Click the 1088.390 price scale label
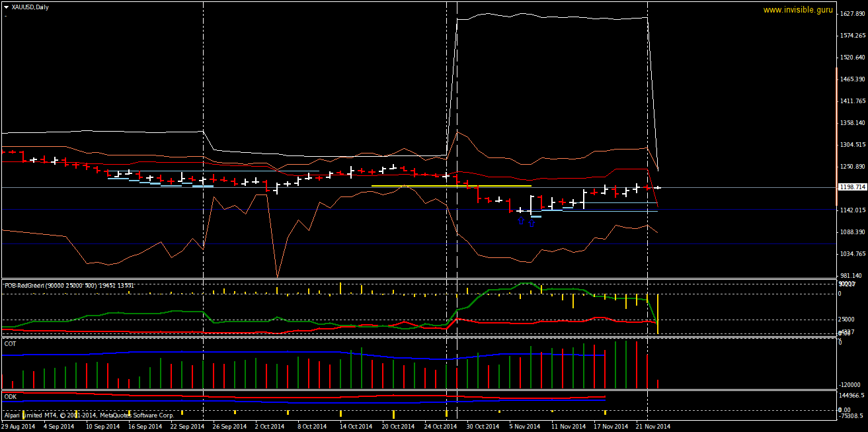This screenshot has height=432, width=868. (853, 232)
